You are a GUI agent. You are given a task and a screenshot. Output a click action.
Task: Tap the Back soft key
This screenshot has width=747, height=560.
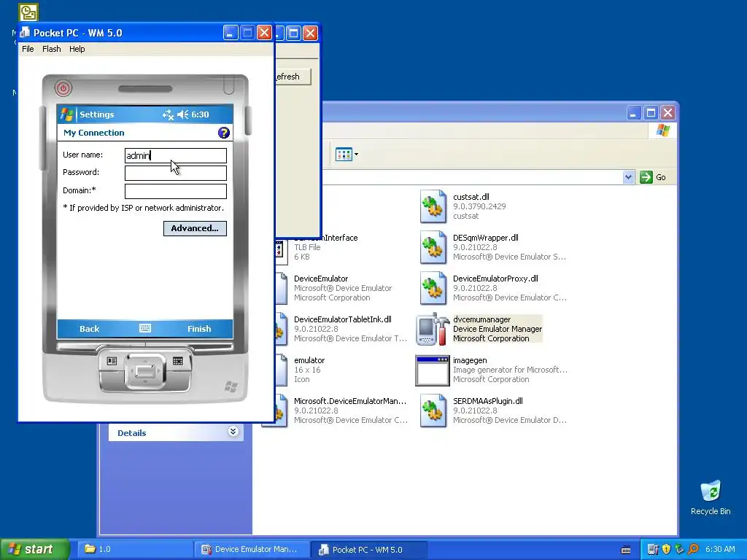[89, 329]
